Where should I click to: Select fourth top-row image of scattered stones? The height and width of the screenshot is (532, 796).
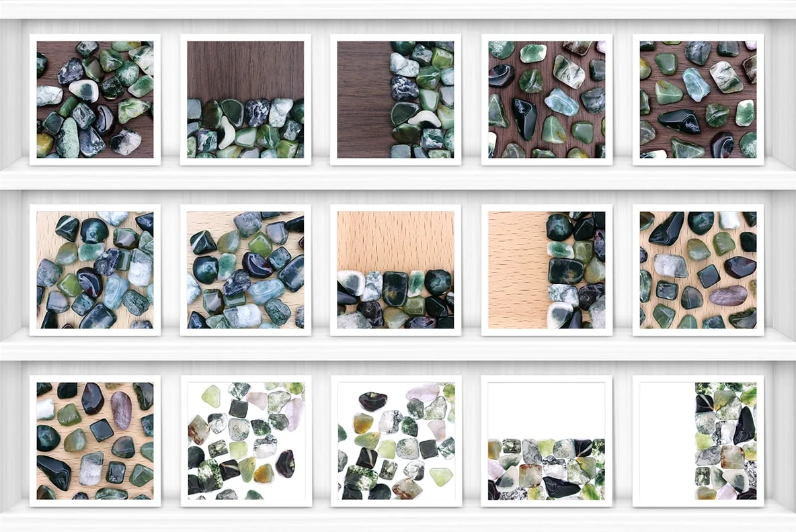pyautogui.click(x=547, y=99)
